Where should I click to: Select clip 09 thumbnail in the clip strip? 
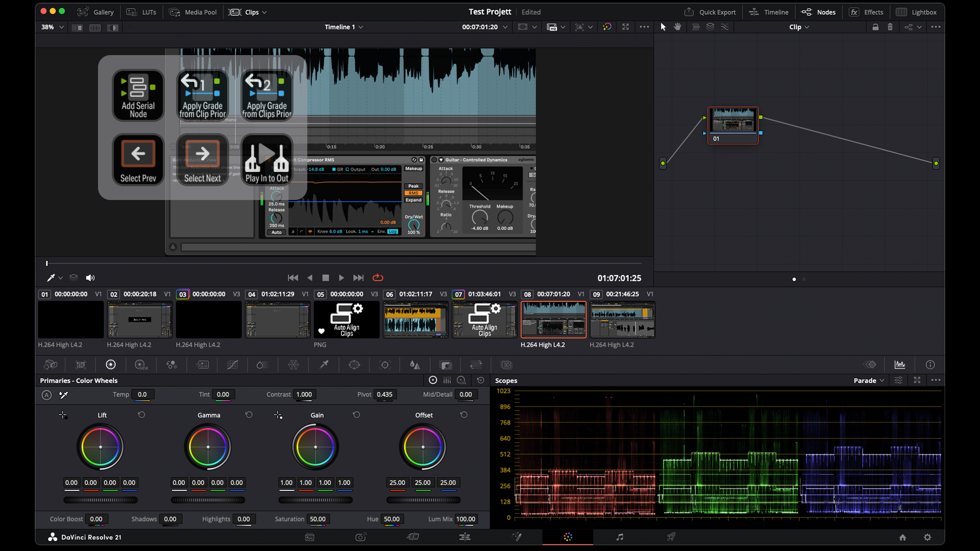[x=623, y=320]
